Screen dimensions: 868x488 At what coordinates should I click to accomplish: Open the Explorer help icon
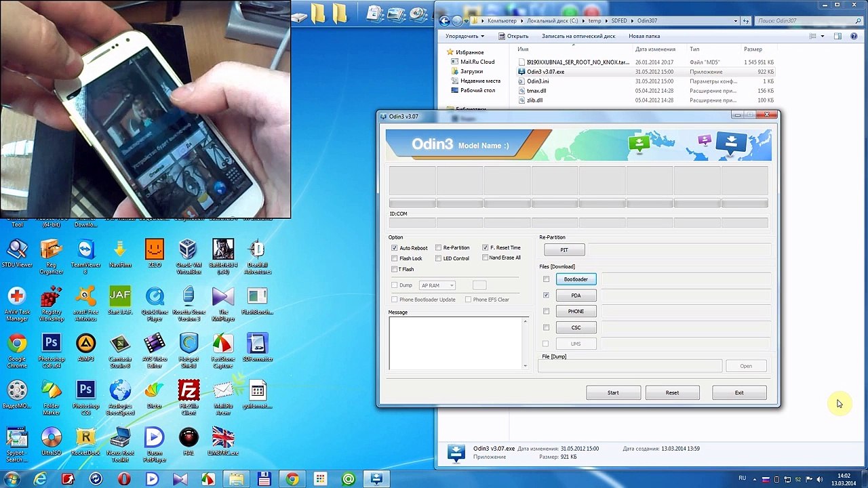[854, 36]
